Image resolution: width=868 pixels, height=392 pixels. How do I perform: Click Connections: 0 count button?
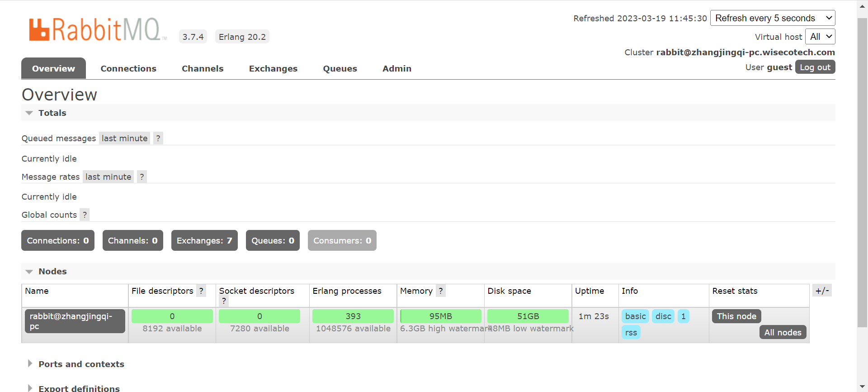(x=58, y=240)
